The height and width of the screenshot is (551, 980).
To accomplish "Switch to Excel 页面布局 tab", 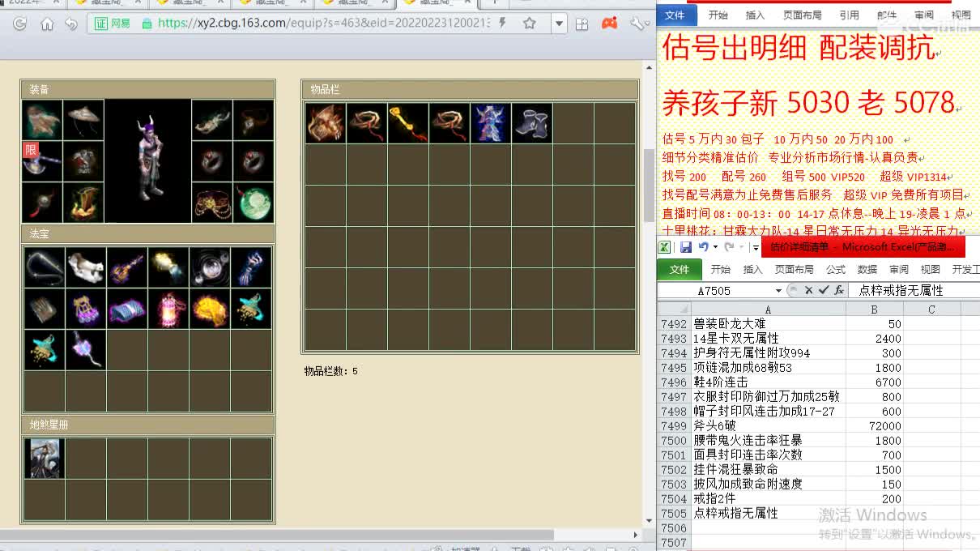I will tap(794, 269).
